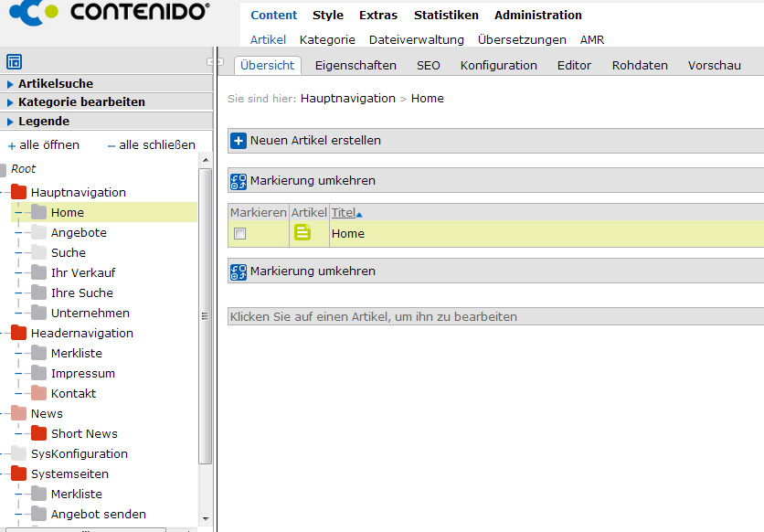764x532 pixels.
Task: Click the blue plus icon for new article
Action: (238, 141)
